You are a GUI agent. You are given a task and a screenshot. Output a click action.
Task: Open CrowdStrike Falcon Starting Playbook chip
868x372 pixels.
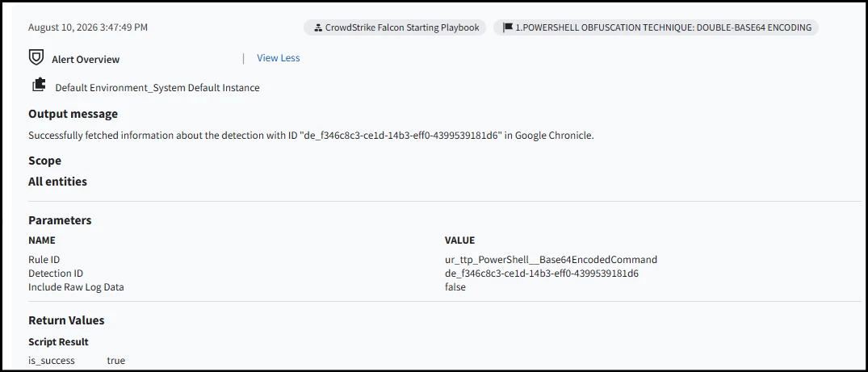(x=395, y=27)
